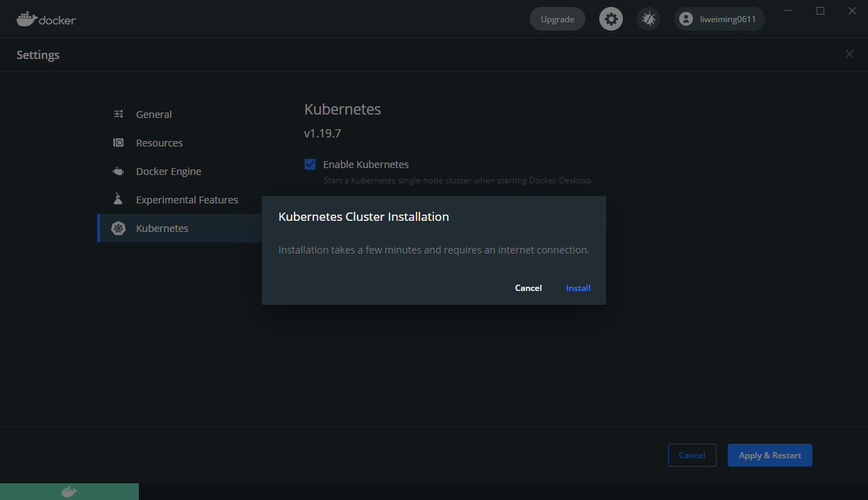Switch to Docker Engine settings

[168, 172]
